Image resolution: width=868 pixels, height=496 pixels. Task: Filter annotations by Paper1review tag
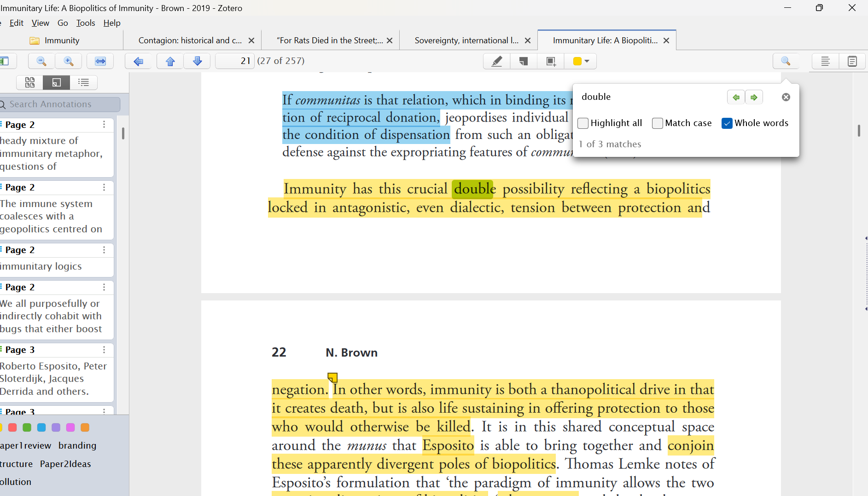click(x=25, y=445)
